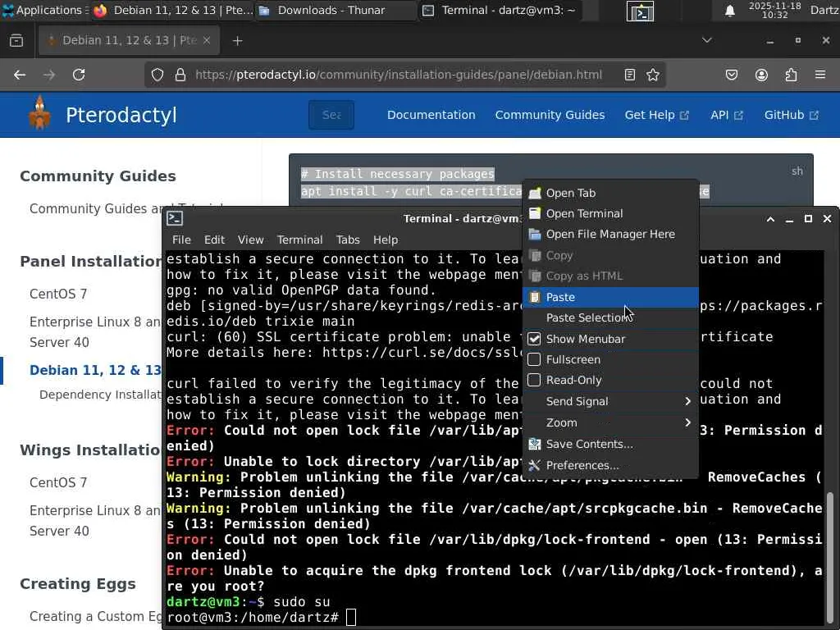Click Firefox forward arrow button
Image resolution: width=840 pixels, height=630 pixels.
coord(49,75)
